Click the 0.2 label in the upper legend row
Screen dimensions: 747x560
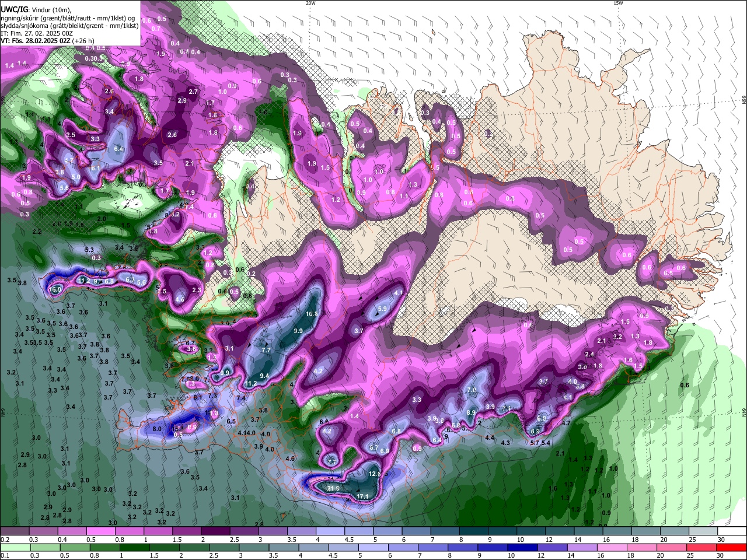(5, 540)
